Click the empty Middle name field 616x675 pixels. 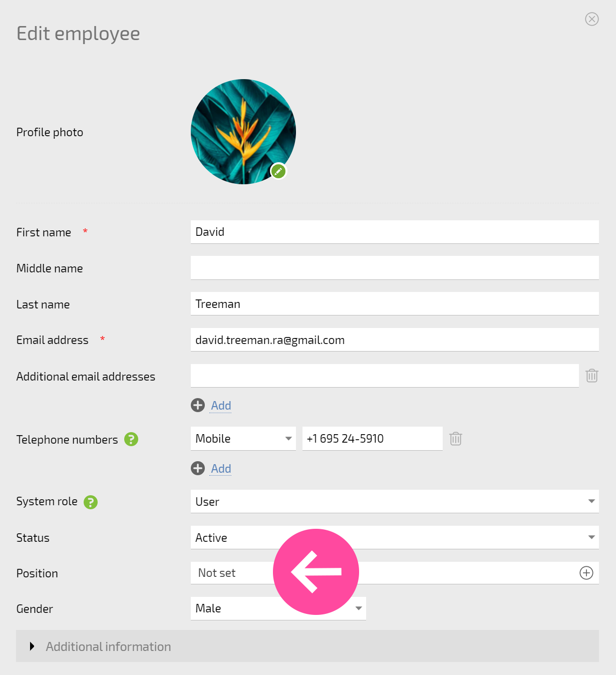point(395,268)
